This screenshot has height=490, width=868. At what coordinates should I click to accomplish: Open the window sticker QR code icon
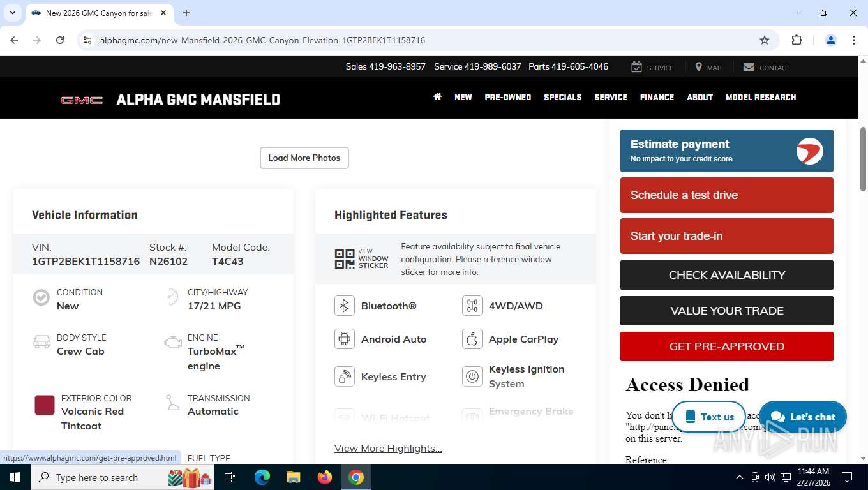coord(345,258)
